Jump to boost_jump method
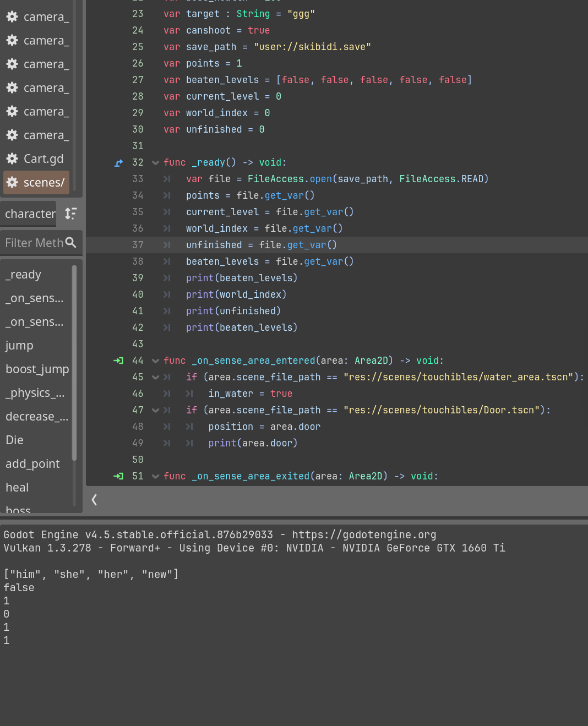The width and height of the screenshot is (588, 726). 37,369
